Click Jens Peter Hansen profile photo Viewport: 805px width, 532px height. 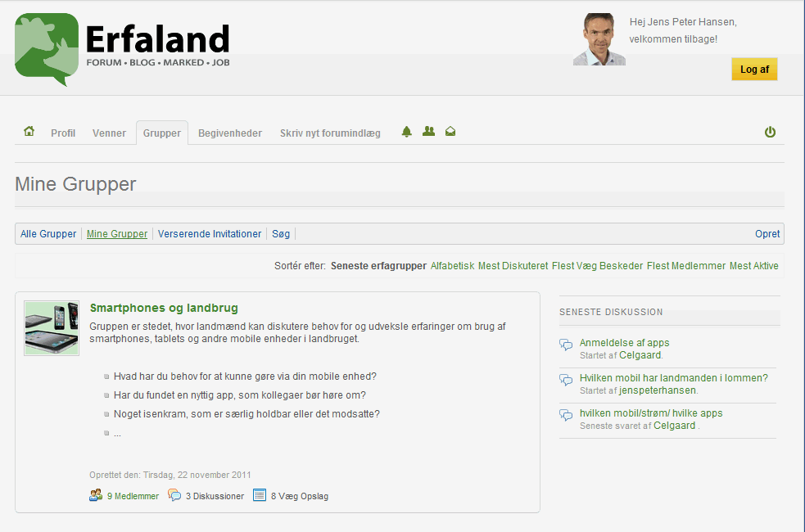(599, 39)
